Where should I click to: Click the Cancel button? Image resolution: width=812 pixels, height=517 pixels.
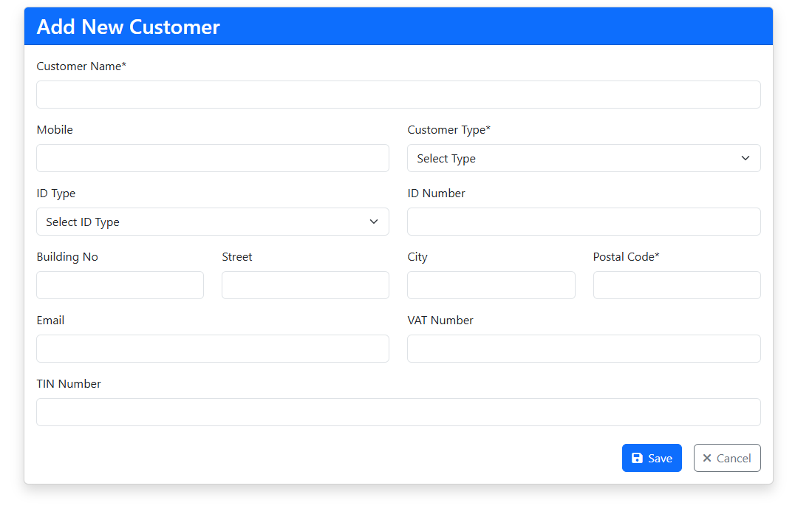tap(727, 458)
